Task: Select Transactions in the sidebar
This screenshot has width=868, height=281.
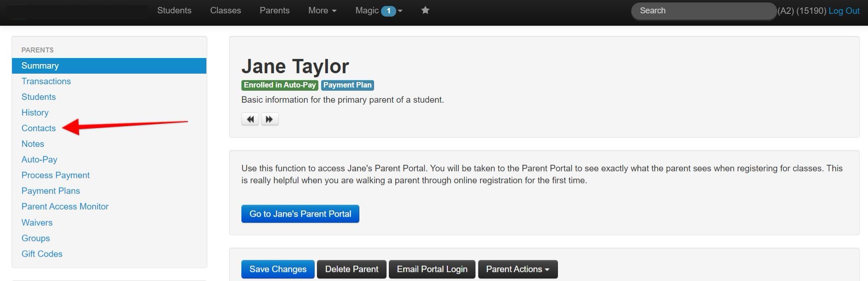Action: 46,81
